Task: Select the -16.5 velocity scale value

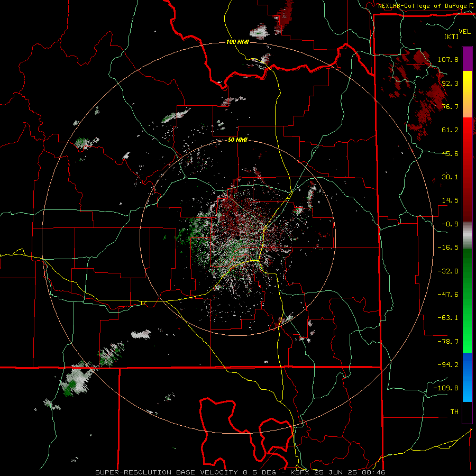Action: pyautogui.click(x=448, y=248)
